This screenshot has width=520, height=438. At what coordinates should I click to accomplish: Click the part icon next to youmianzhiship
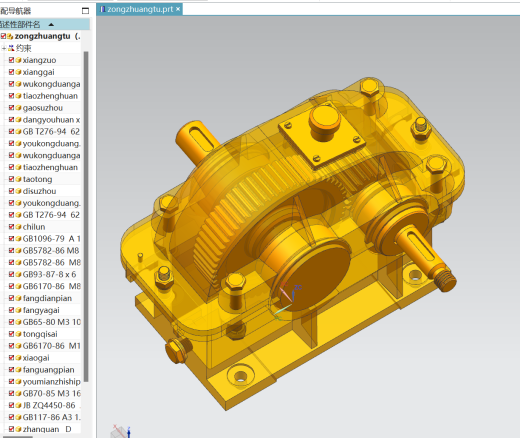pyautogui.click(x=18, y=382)
